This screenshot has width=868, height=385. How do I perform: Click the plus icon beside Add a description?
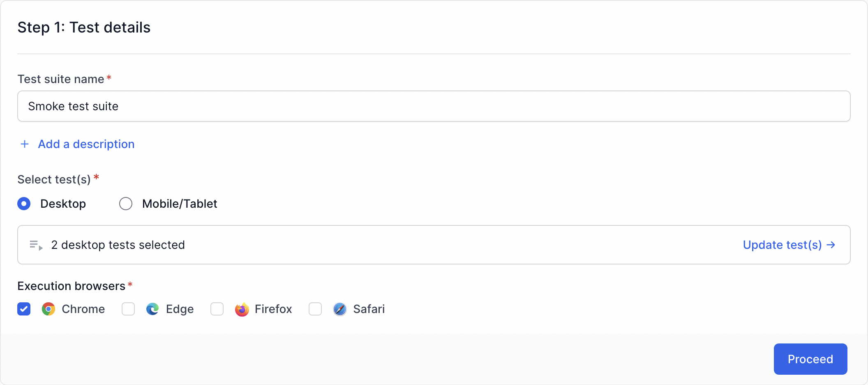[25, 144]
